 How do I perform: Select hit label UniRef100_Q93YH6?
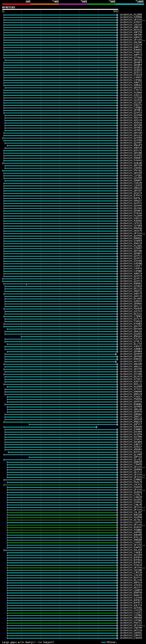coord(131,369)
